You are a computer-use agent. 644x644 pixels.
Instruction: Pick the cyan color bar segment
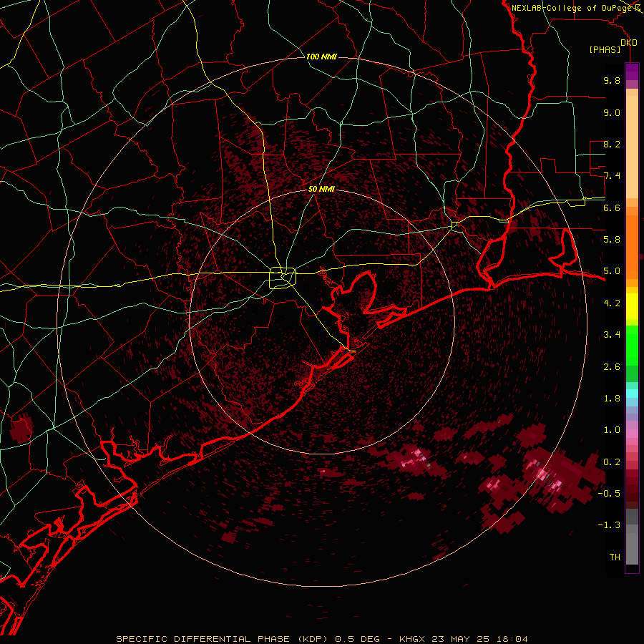(x=632, y=394)
